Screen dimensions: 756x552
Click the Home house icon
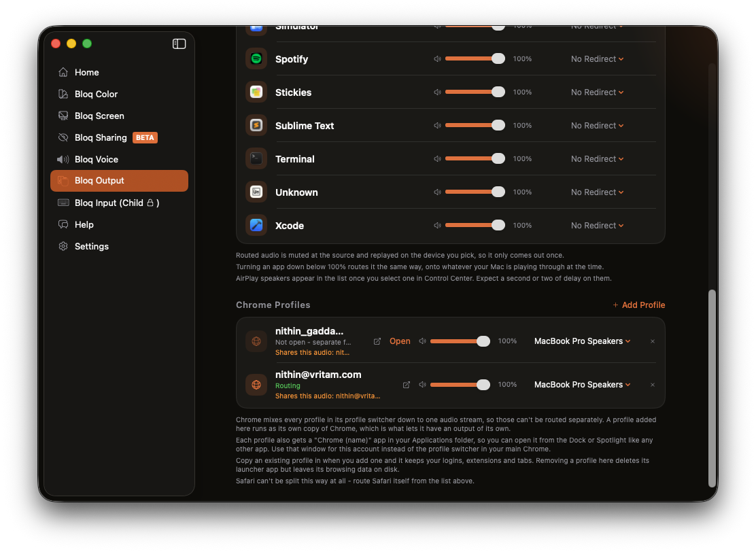(x=63, y=72)
